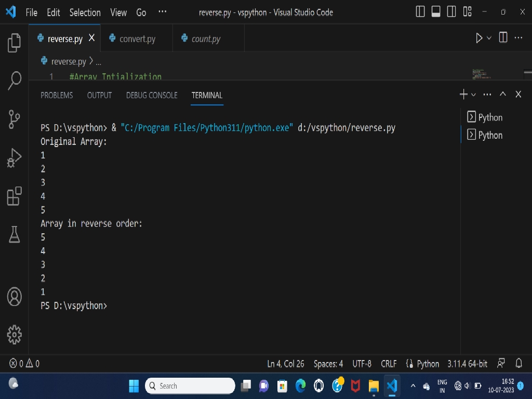Open the Windows Start menu
The height and width of the screenshot is (399, 532).
coord(134,386)
